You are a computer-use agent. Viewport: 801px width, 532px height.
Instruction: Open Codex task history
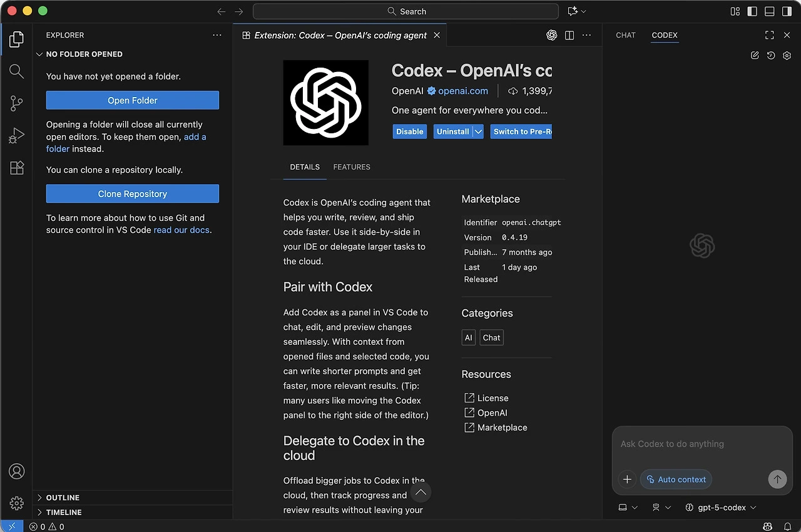(771, 55)
